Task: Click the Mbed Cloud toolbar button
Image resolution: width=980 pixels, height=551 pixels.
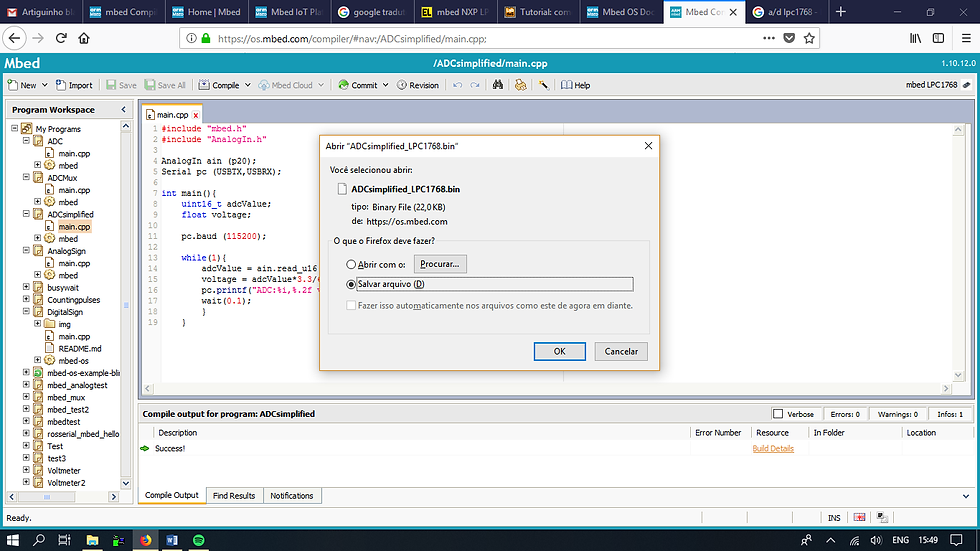Action: (286, 85)
